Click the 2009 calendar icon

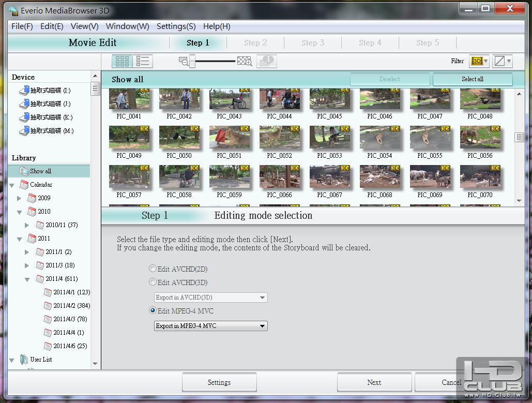click(x=32, y=198)
